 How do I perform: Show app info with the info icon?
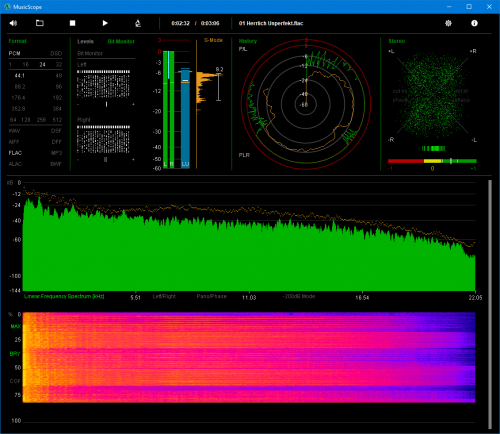[474, 23]
